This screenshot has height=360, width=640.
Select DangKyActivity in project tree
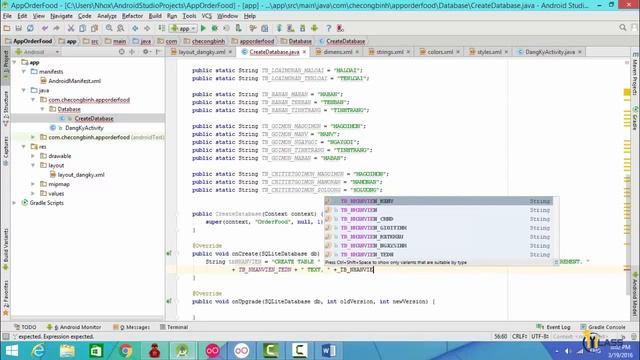[x=84, y=128]
